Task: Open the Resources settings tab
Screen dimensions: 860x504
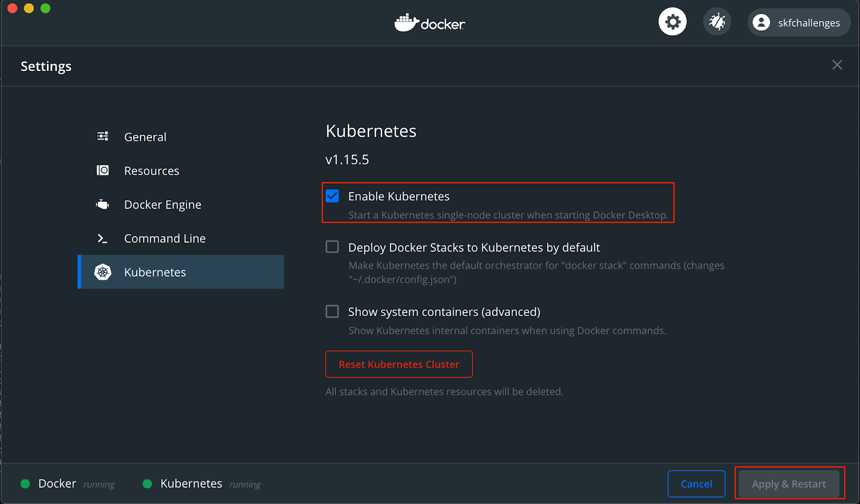Action: (181, 170)
